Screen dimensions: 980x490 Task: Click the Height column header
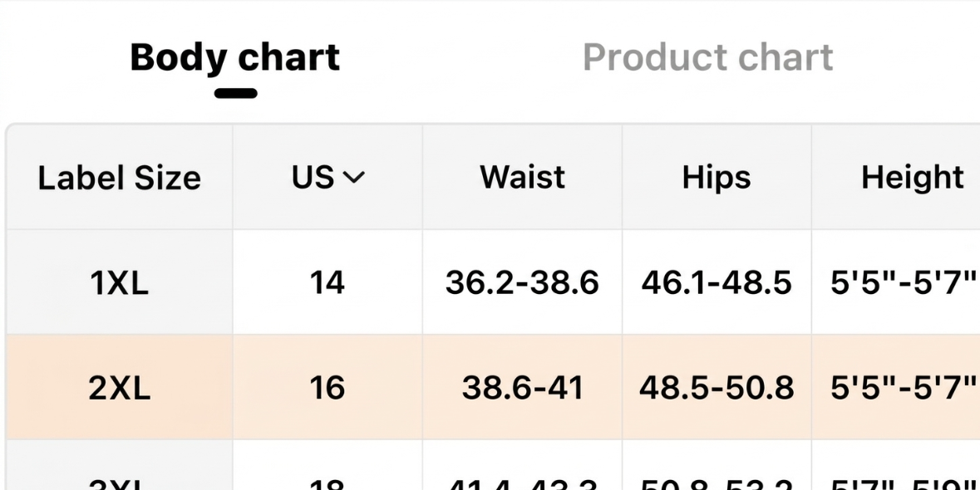click(x=913, y=177)
